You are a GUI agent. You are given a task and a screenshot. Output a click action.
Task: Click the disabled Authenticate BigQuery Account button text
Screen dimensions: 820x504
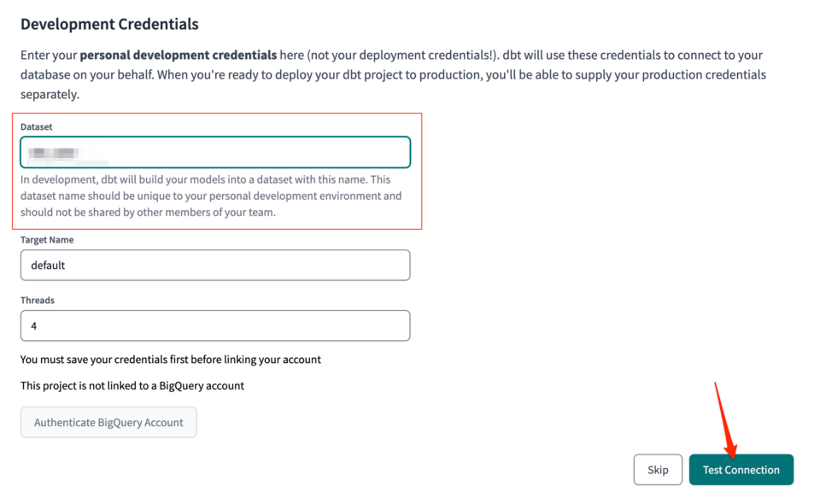click(108, 422)
